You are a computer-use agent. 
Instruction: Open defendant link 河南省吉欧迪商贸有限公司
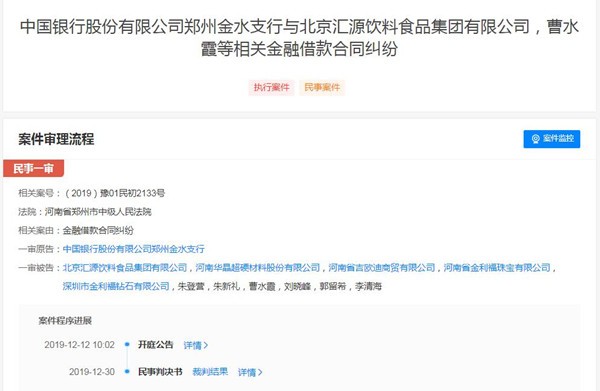pos(382,267)
